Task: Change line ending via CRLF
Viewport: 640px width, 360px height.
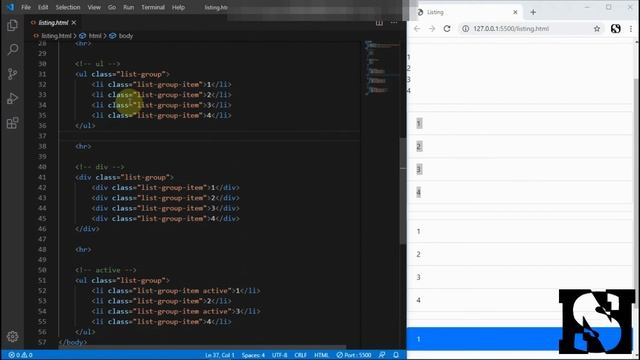Action: coord(300,355)
